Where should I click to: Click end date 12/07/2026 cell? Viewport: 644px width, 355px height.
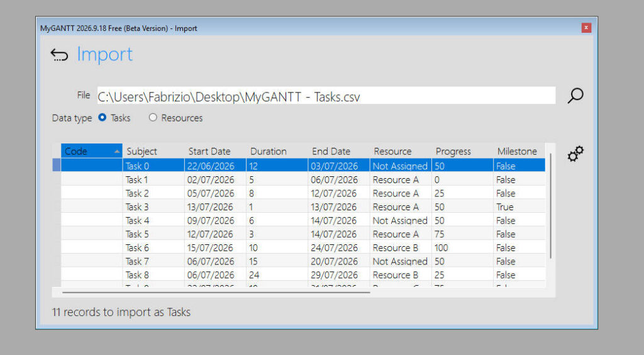(x=339, y=193)
